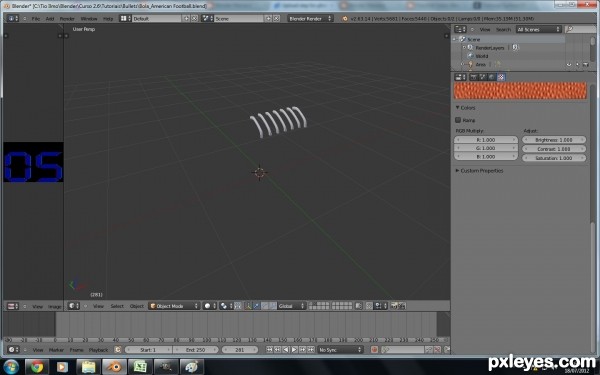Open the outliner Search menu

[503, 29]
